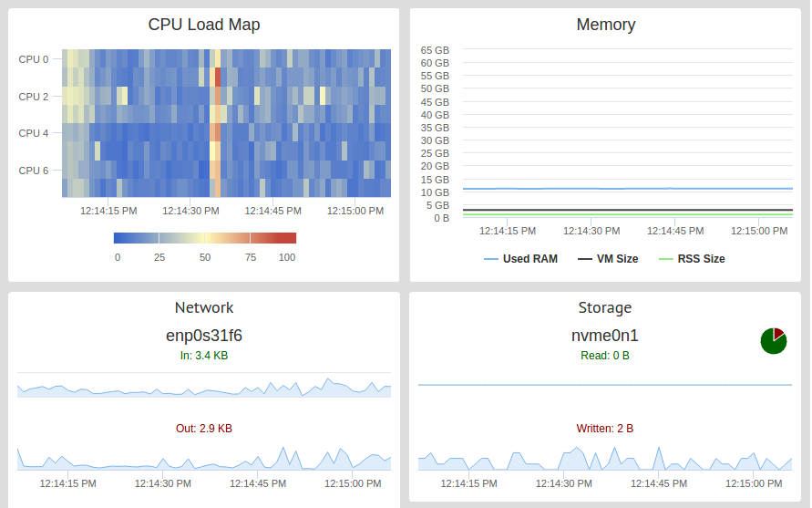Click the CPU 6 row label
Screen dimensions: 812x508
pos(34,171)
